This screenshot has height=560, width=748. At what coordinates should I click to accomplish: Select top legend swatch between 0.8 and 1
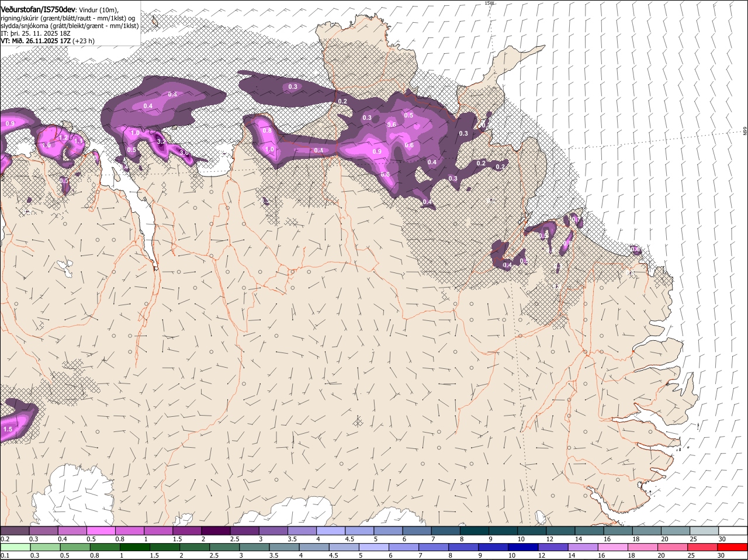129,530
